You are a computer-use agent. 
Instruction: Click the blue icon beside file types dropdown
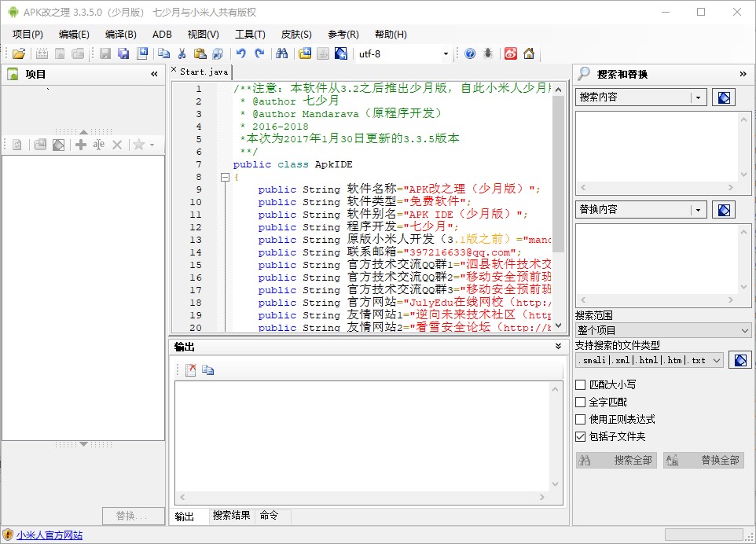click(740, 360)
